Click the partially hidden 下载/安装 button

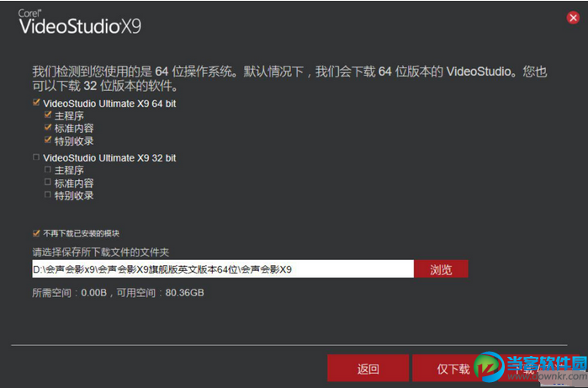tap(542, 369)
